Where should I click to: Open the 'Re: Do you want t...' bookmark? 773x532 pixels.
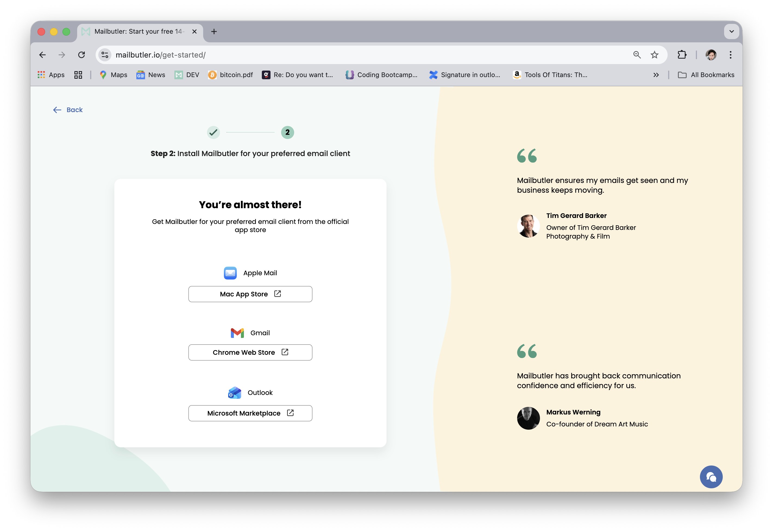(x=297, y=75)
